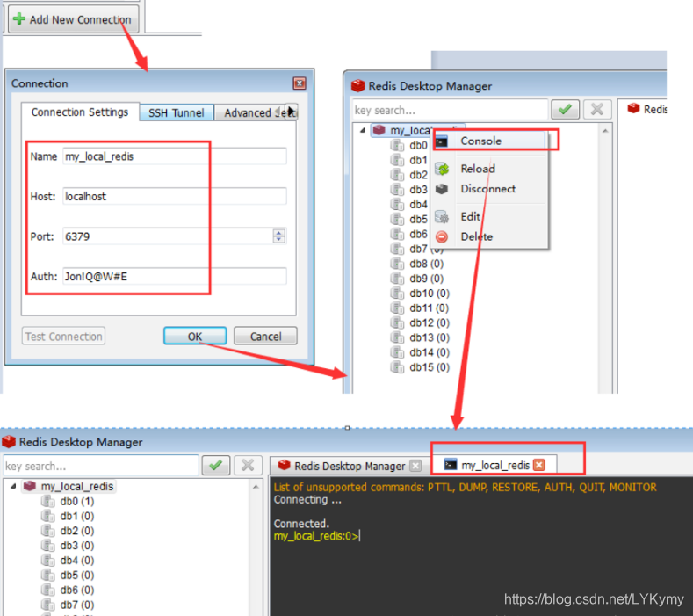Click the Port field showing 6379
The width and height of the screenshot is (693, 616).
pyautogui.click(x=168, y=236)
